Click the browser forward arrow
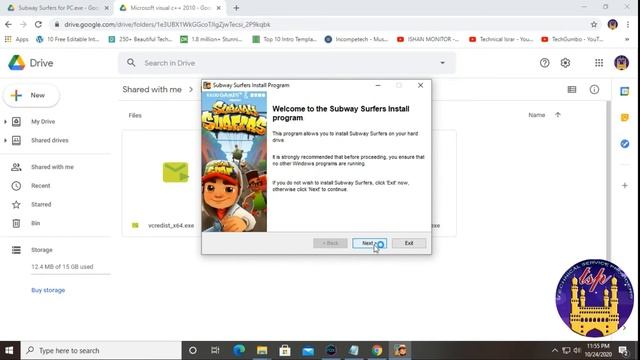640x360 pixels. (23, 24)
